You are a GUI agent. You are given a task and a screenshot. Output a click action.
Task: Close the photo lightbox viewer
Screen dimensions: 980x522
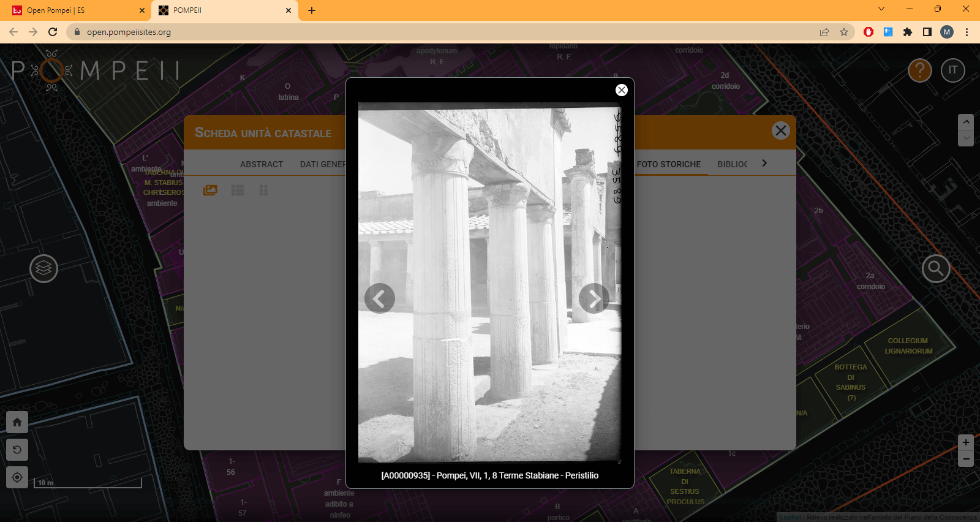(x=621, y=90)
